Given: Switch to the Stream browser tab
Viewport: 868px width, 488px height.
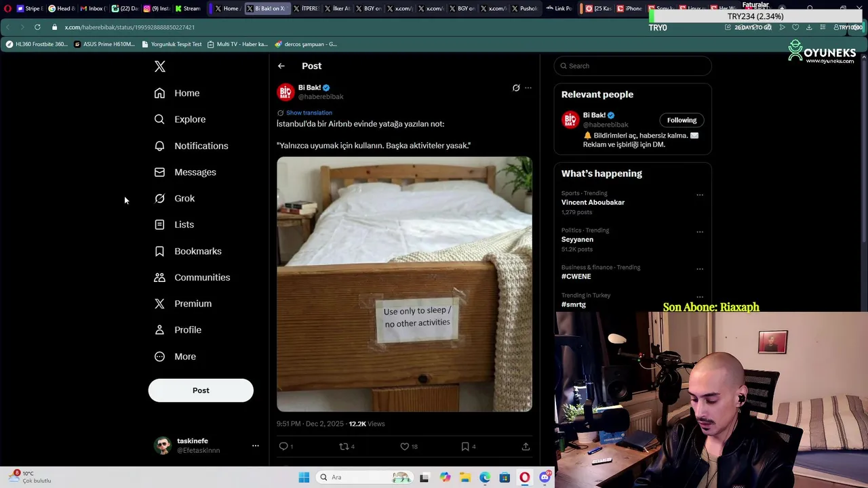Looking at the screenshot, I should [x=187, y=9].
